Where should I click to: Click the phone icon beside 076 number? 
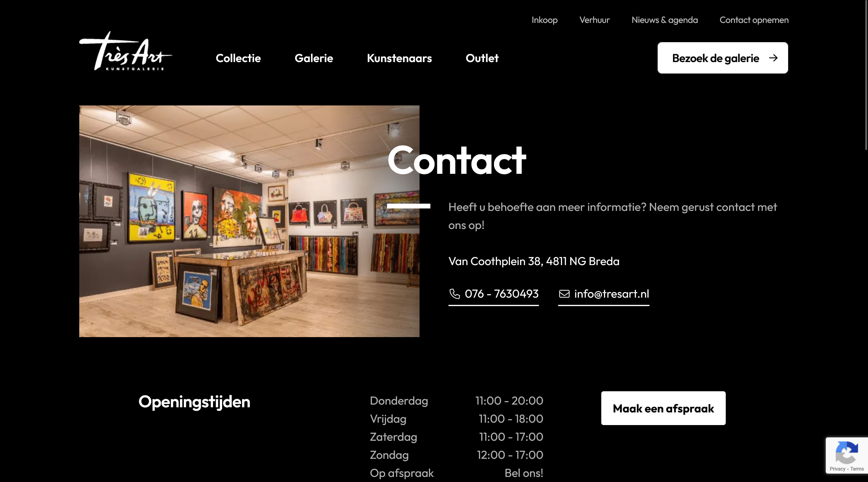pyautogui.click(x=454, y=294)
